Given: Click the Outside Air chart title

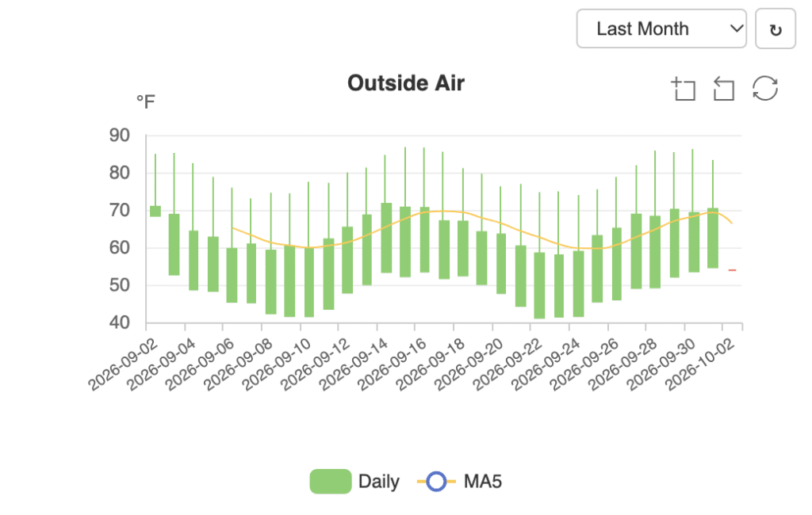Looking at the screenshot, I should coord(406,83).
